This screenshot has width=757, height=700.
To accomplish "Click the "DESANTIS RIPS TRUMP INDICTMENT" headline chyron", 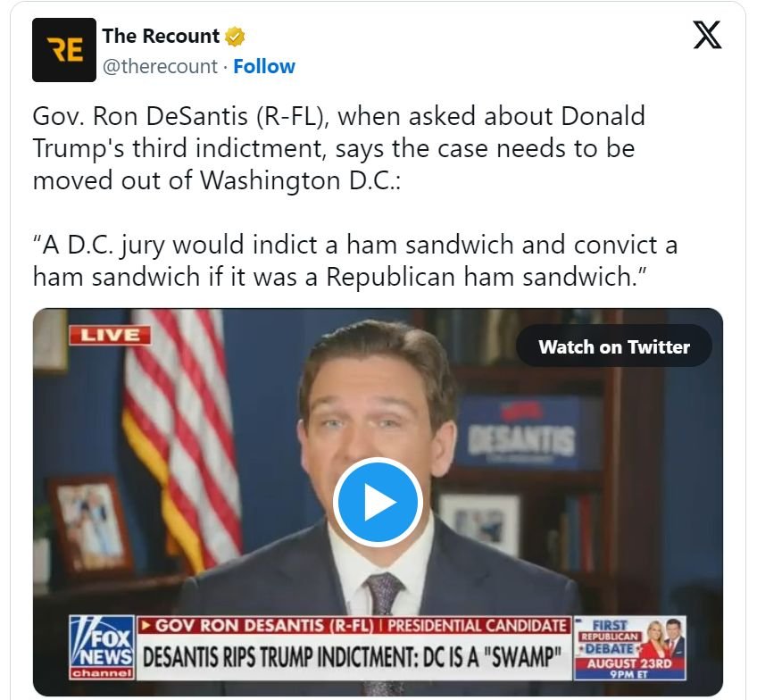I will (353, 659).
